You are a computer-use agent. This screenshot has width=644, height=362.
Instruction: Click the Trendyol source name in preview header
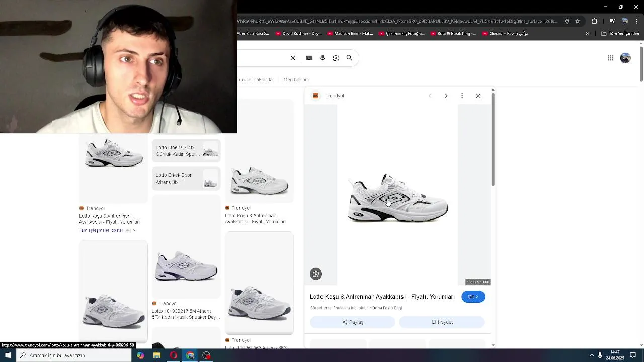coord(335,96)
